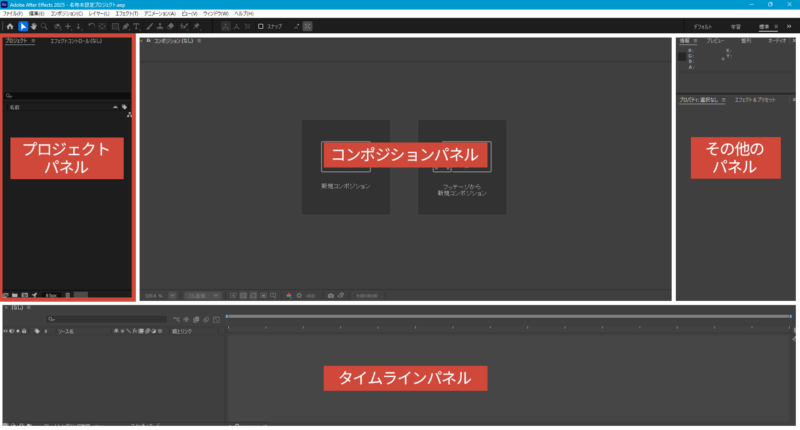
Task: Click the sort arrow in Project name column
Action: tap(115, 107)
